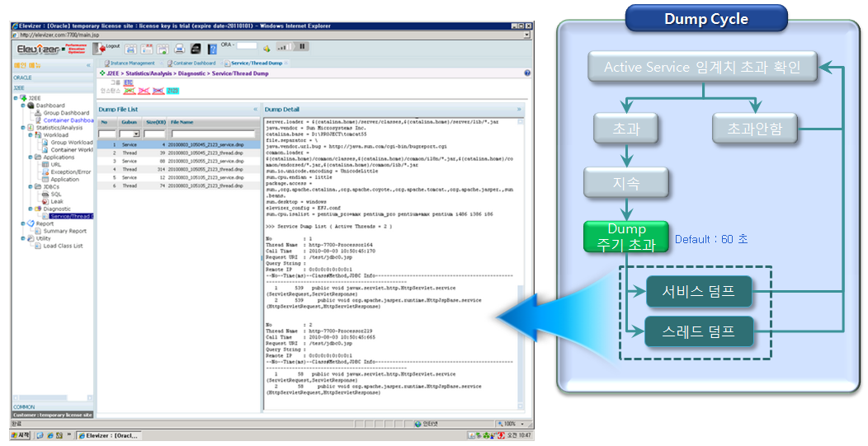This screenshot has height=446, width=868.
Task: Click the Exception/Error icon in tree
Action: coord(45,171)
